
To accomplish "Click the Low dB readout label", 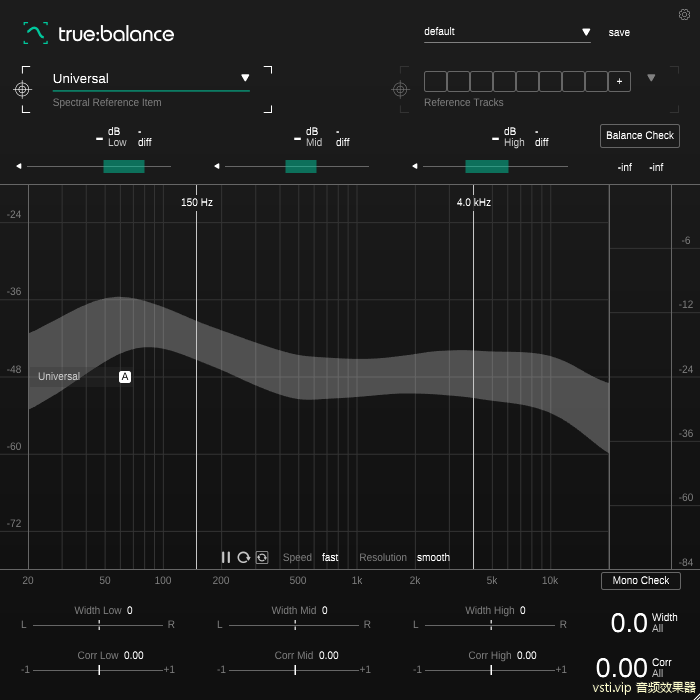I will (114, 131).
